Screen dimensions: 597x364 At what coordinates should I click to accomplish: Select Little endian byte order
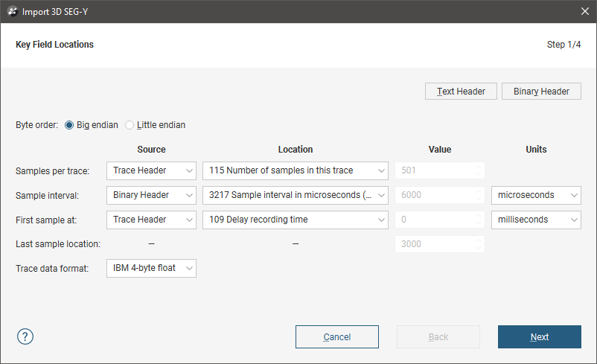tap(130, 125)
